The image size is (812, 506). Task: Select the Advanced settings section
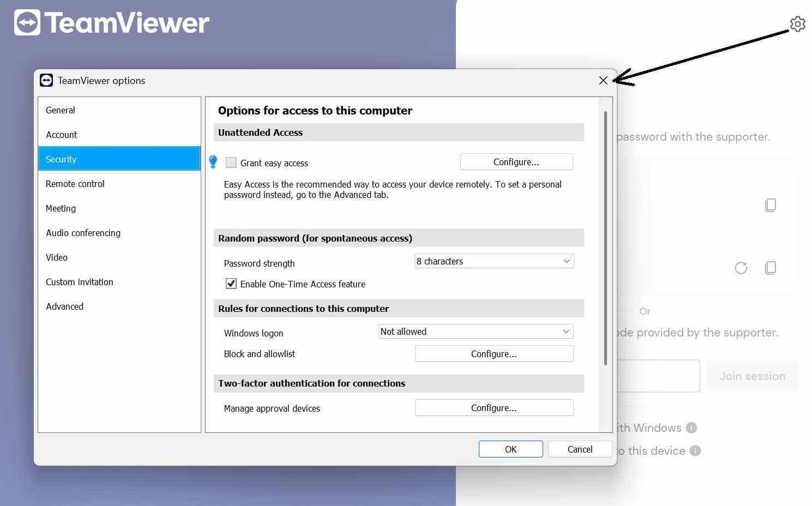point(64,306)
